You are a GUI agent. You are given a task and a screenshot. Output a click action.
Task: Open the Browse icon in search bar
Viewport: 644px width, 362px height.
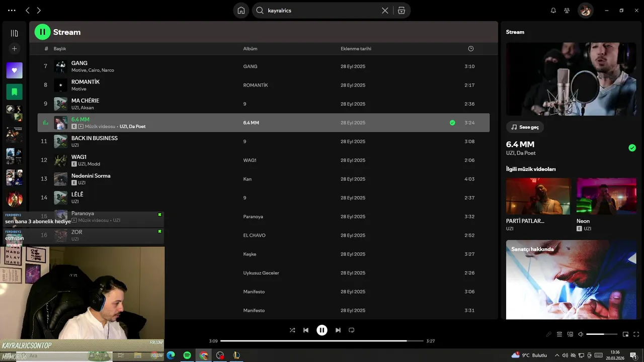(401, 11)
